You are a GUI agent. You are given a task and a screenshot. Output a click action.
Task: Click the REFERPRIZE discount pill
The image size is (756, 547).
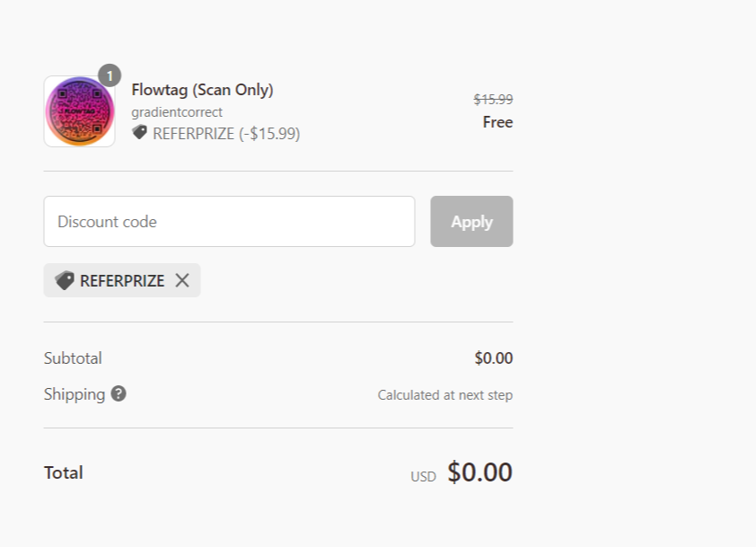tap(122, 280)
